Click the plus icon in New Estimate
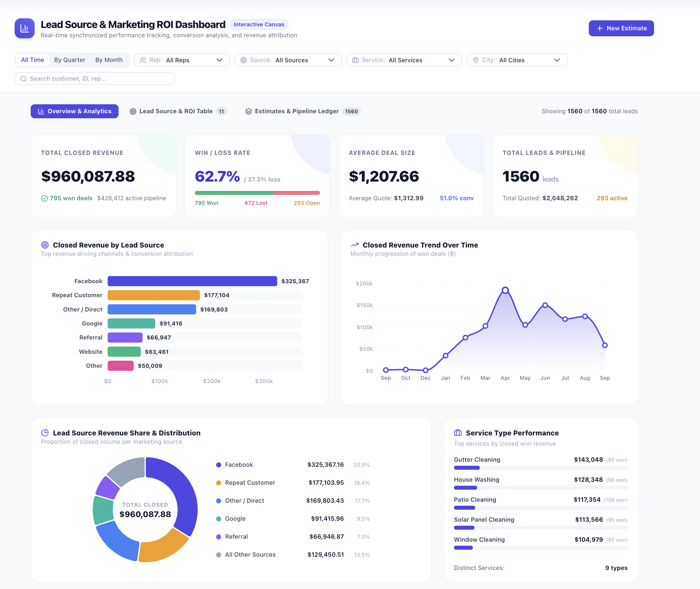 coord(599,28)
